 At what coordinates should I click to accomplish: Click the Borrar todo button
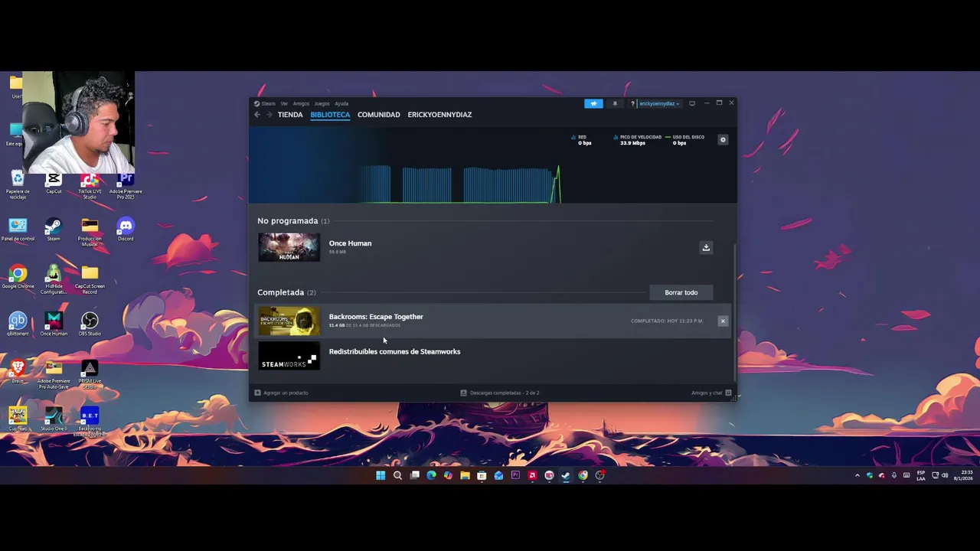tap(681, 292)
